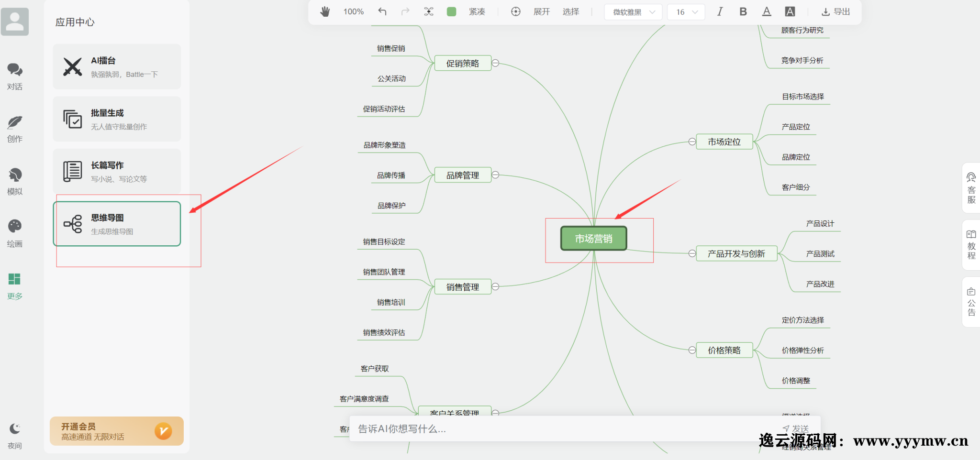Select the 产品测试 leaf node
The image size is (980, 460).
(820, 254)
